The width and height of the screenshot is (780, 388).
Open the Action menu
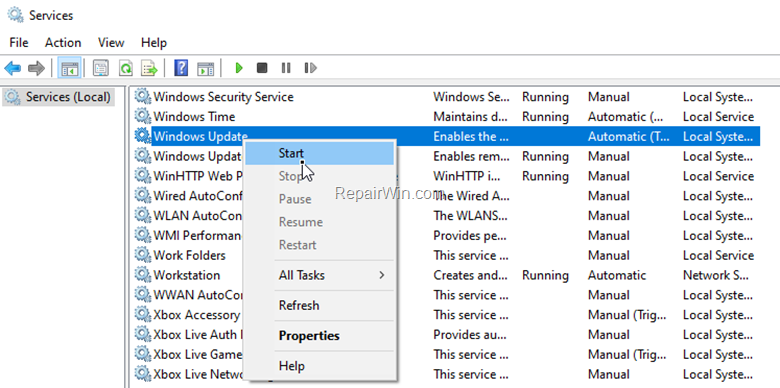(x=63, y=43)
